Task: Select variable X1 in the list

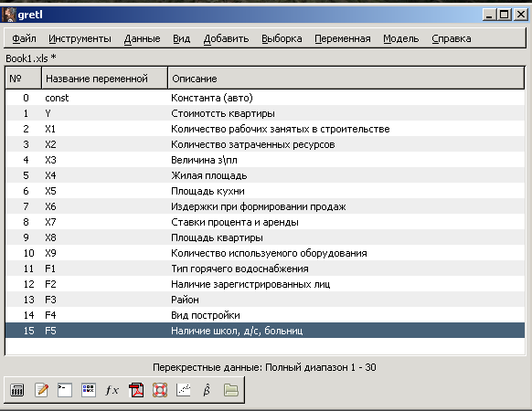Action: [x=265, y=129]
